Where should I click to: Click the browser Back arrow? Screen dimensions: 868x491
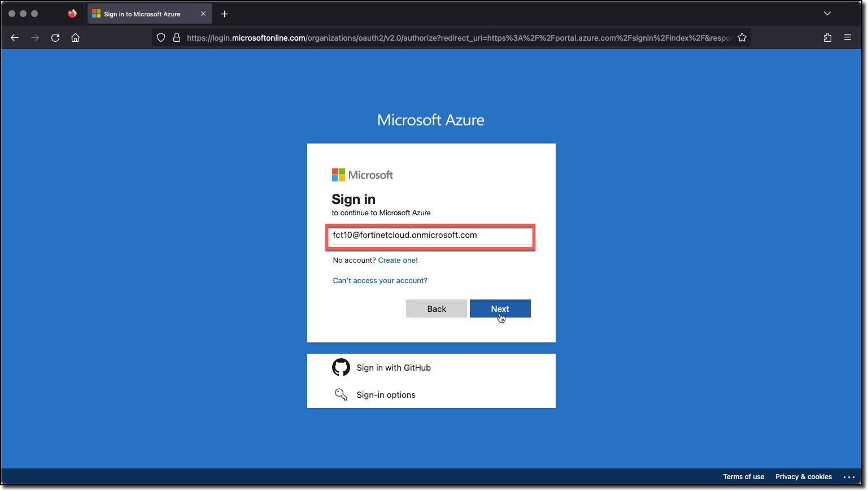tap(15, 38)
